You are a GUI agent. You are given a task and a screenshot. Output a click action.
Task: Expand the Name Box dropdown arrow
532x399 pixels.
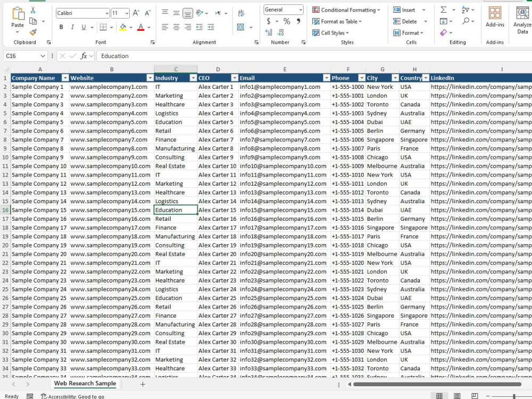click(x=43, y=56)
